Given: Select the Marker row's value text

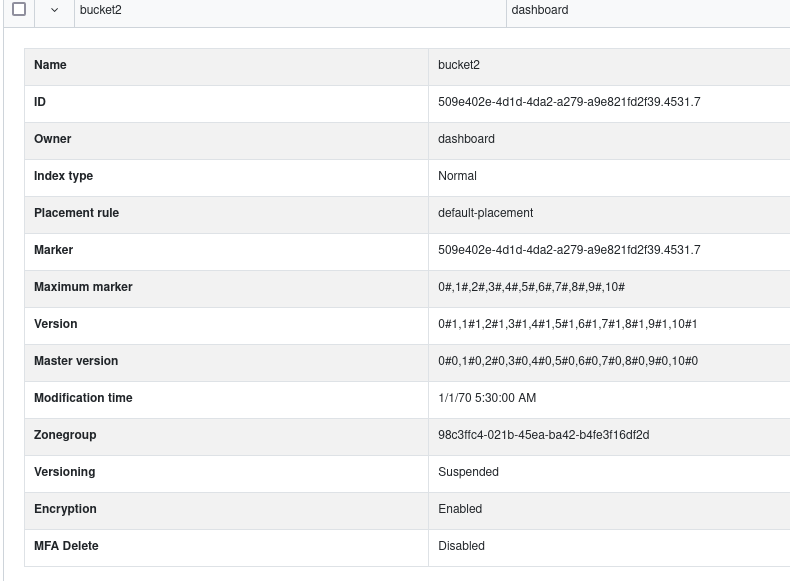Looking at the screenshot, I should 569,250.
